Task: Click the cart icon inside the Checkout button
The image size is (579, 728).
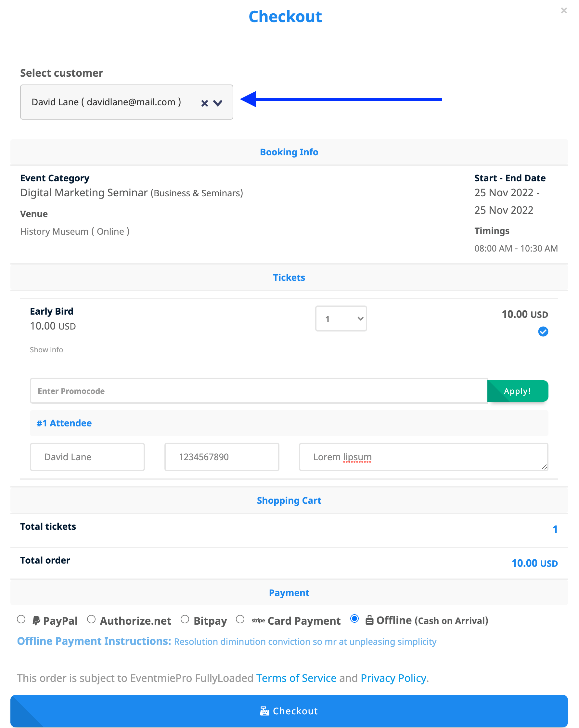Action: click(x=265, y=710)
